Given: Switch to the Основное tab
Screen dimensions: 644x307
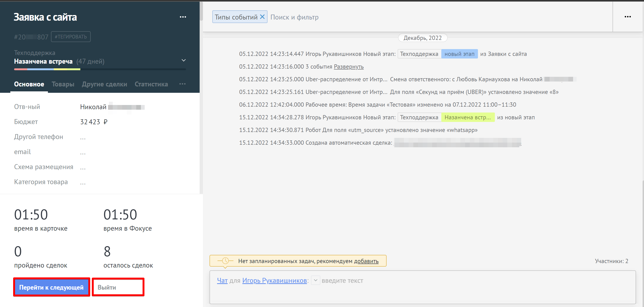Looking at the screenshot, I should pos(29,84).
